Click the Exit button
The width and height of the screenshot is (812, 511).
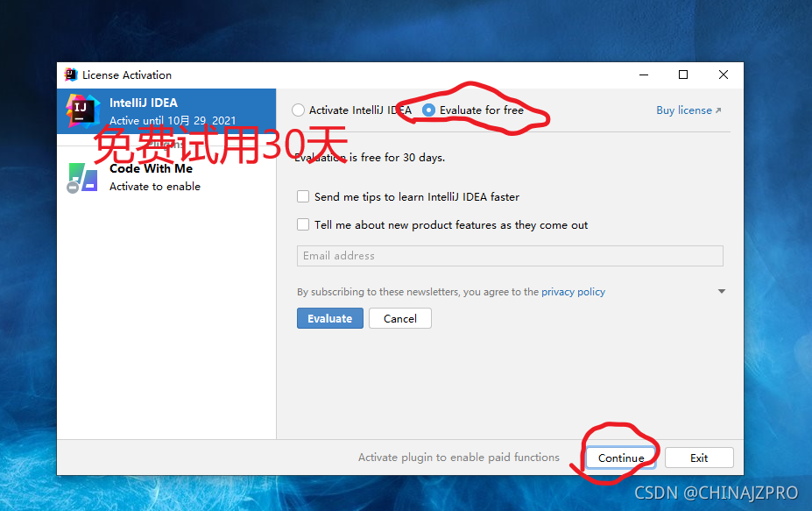(x=699, y=458)
